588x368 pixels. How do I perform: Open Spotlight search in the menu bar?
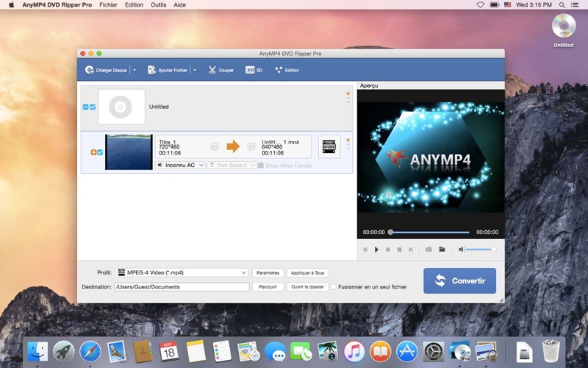562,5
